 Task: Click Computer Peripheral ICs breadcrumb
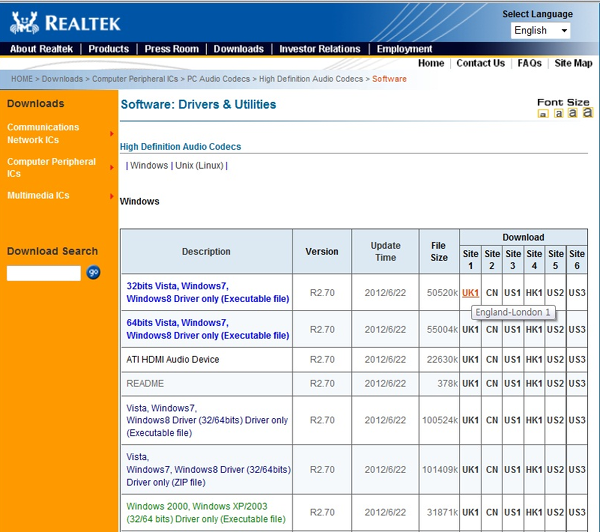coord(135,79)
